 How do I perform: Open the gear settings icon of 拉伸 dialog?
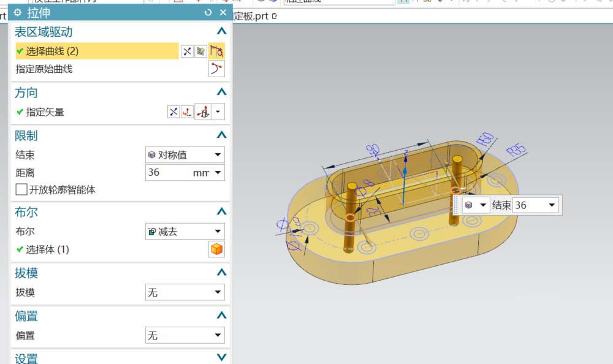[17, 13]
